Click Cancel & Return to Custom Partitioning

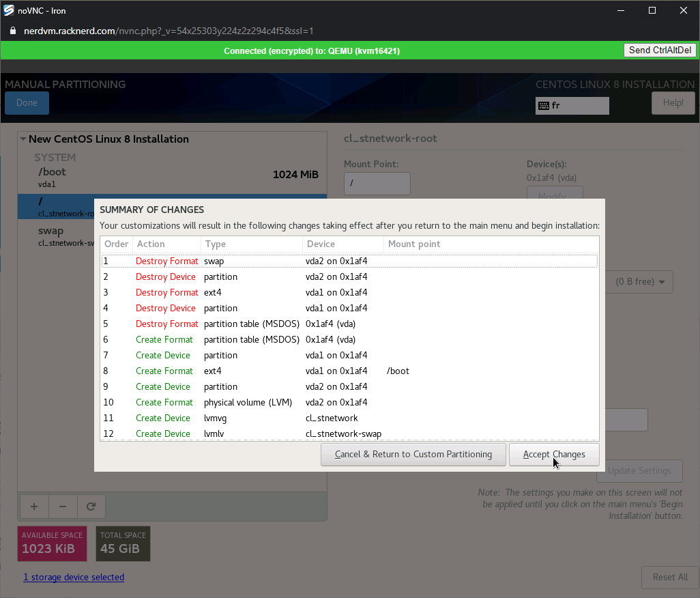coord(413,455)
